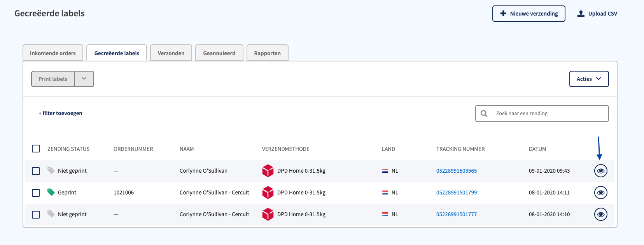This screenshot has width=644, height=245.
Task: Click the name Corlynne O'Sullivan in the 09-01-2020 row
Action: [203, 171]
